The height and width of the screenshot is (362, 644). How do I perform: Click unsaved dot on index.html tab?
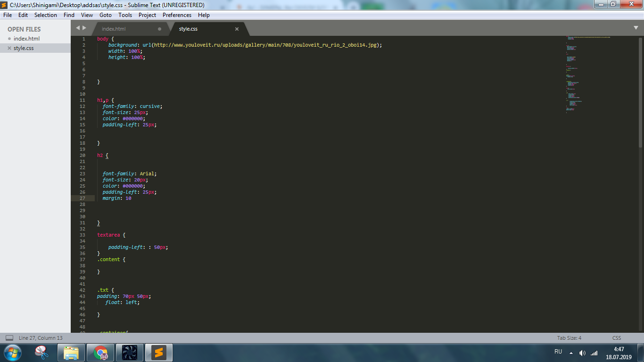[x=159, y=29]
